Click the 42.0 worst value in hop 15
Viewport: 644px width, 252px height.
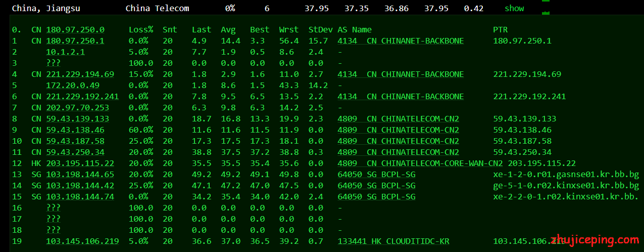coord(289,197)
